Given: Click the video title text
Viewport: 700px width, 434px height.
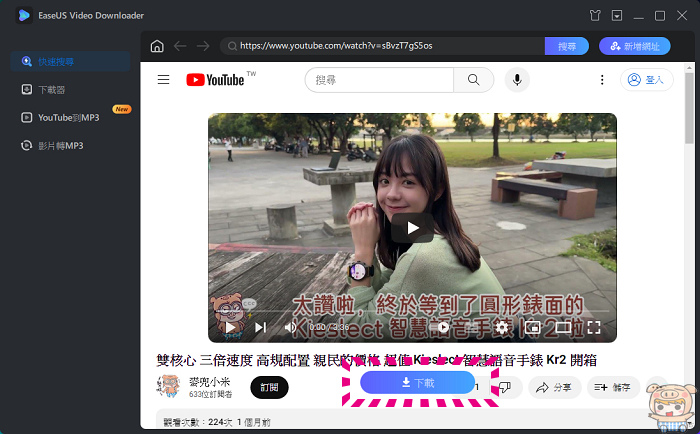Looking at the screenshot, I should click(376, 360).
